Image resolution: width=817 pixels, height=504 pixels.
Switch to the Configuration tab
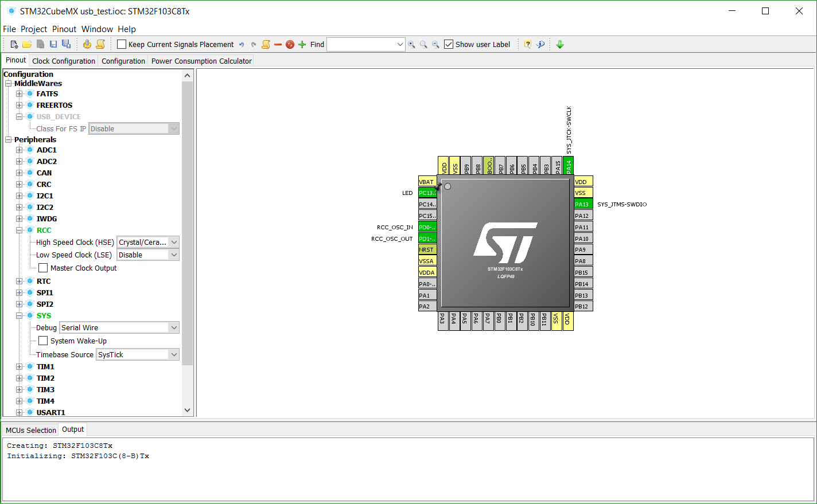click(x=123, y=61)
